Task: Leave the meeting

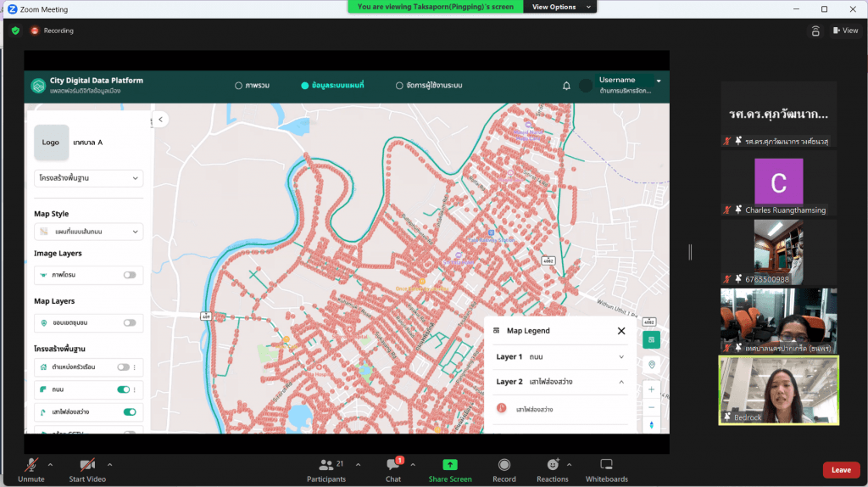Action: tap(841, 470)
